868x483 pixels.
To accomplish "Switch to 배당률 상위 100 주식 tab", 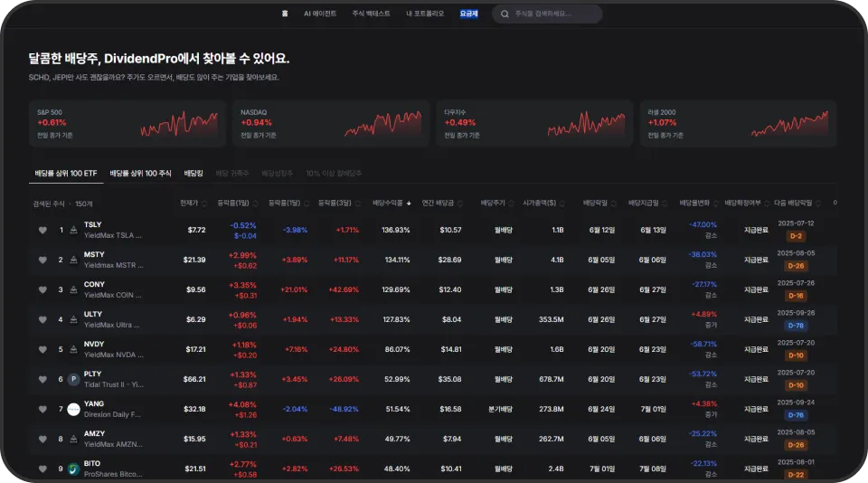I will (x=141, y=174).
